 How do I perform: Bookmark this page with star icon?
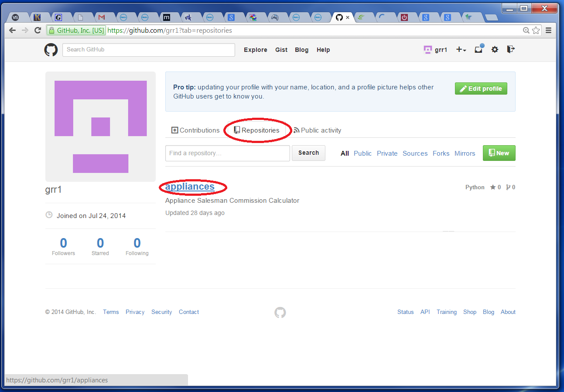(x=536, y=31)
